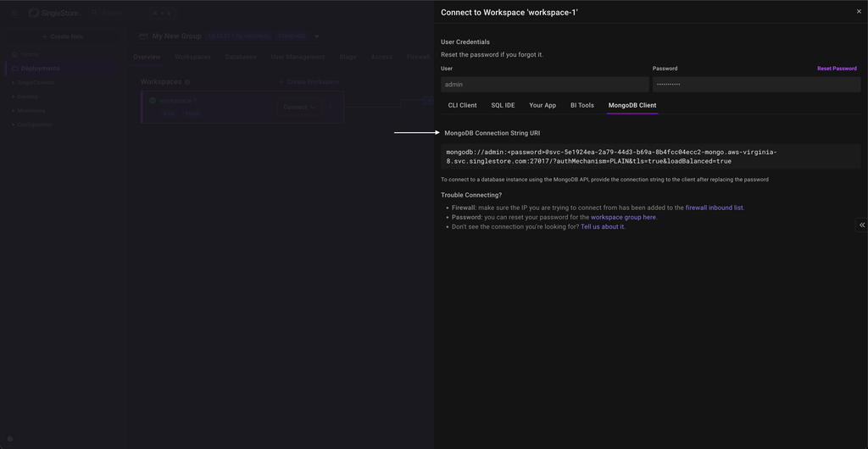Viewport: 868px width, 449px height.
Task: Open the workspace-1 three-dot options menu
Action: [330, 108]
